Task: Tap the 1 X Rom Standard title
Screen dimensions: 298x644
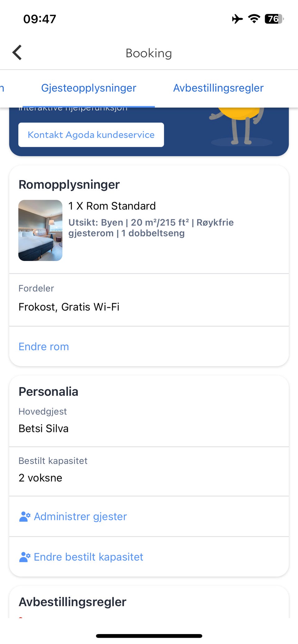Action: pos(112,206)
